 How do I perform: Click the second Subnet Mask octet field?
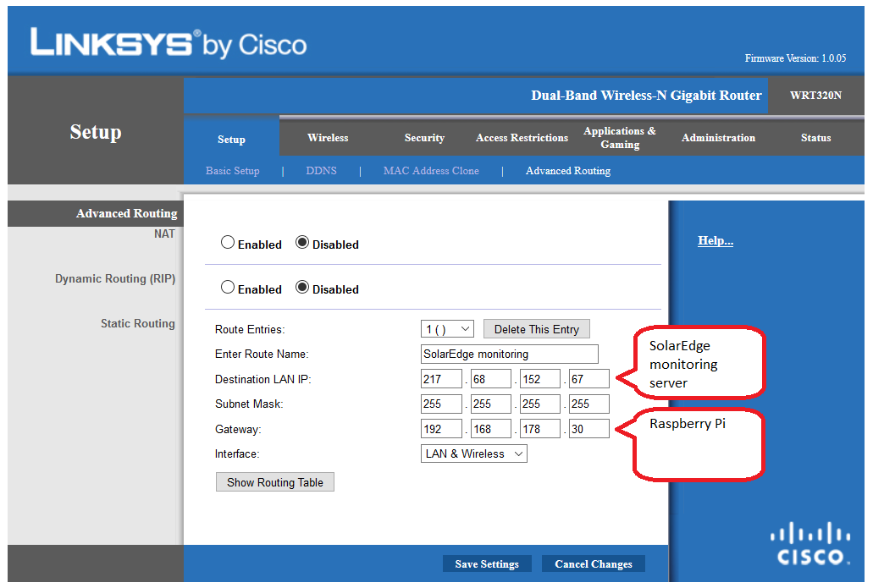click(x=490, y=404)
